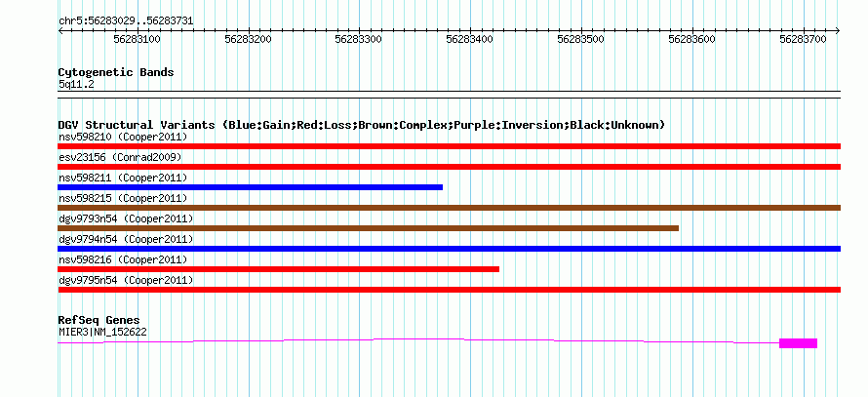Open the dgv9794n54 (Cooper2011) label
This screenshot has height=397, width=868.
126,239
